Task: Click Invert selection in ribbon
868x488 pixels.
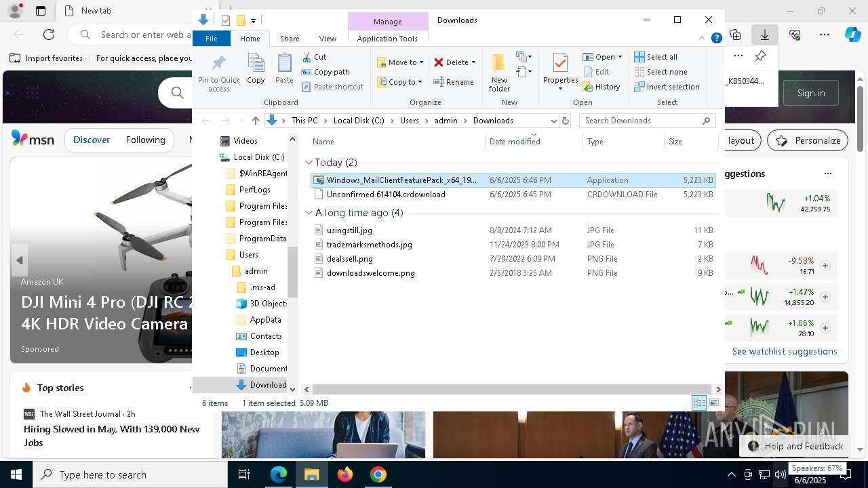Action: tap(667, 87)
